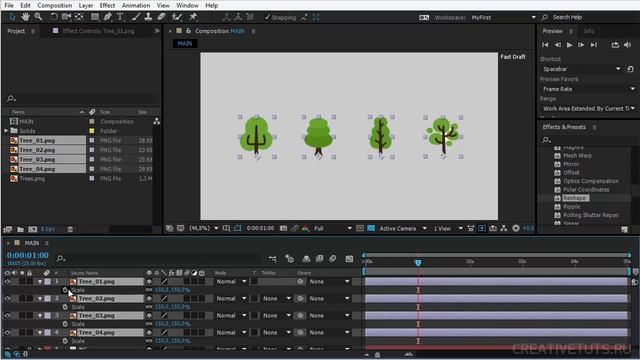Hide the Tree_03.png layer
This screenshot has height=360, width=640.
[7, 316]
